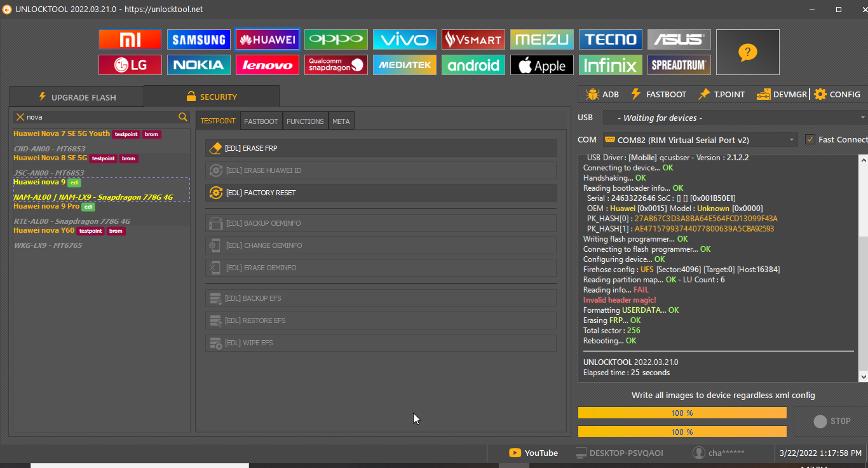Run [EDL] FACTORY RESET
Viewport: 868px width, 468px height.
coord(381,193)
